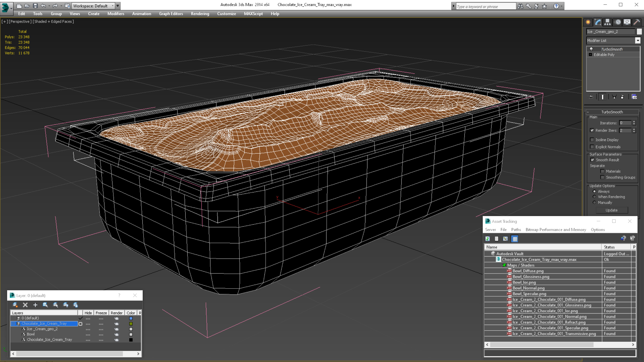Screen dimensions: 644x362
Task: Click Select Highlighted Objects icon in Layer dialog
Action: coord(45,305)
